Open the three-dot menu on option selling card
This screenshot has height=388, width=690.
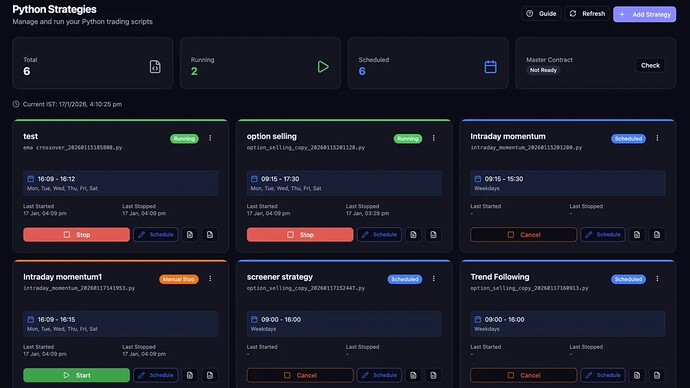point(433,138)
